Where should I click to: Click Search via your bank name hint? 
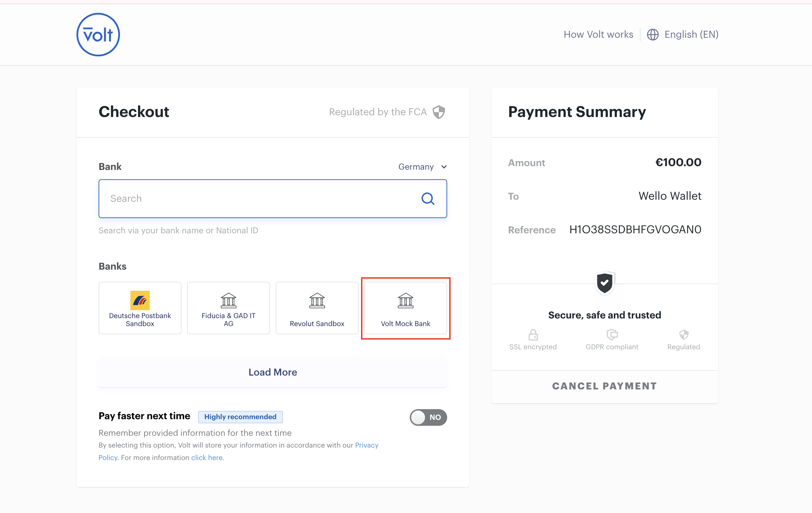(x=178, y=231)
